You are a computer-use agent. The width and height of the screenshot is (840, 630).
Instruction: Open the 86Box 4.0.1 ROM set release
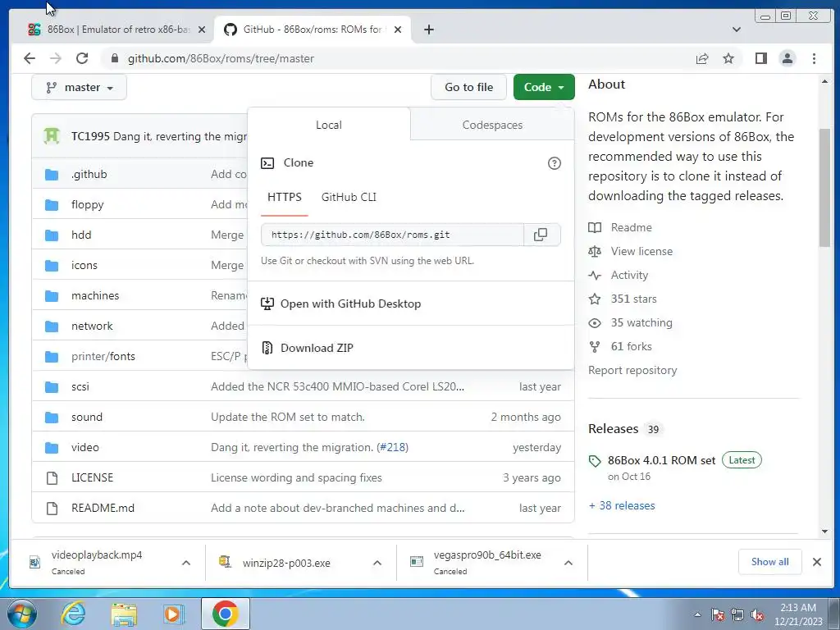661,461
